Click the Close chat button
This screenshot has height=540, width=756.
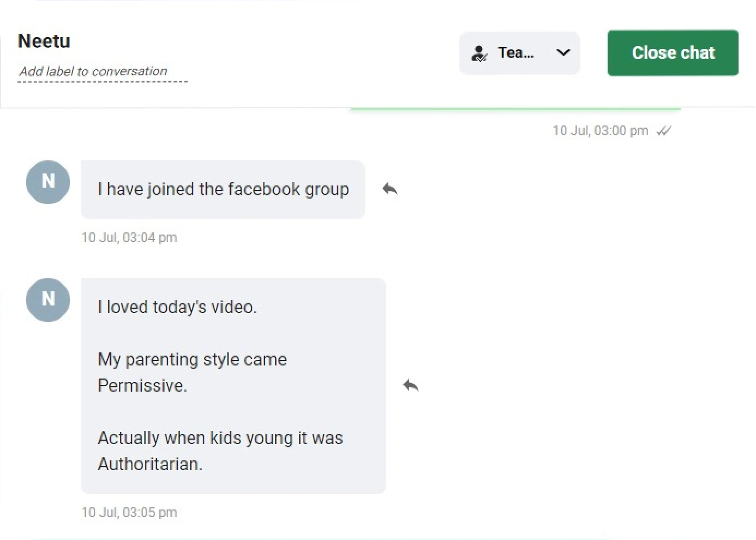tap(673, 53)
